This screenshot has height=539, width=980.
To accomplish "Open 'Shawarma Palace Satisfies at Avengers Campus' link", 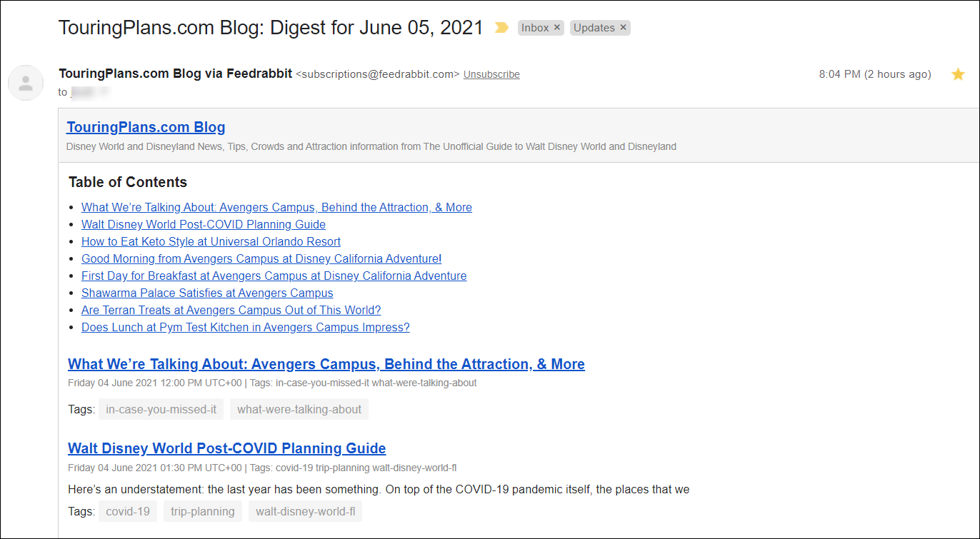I will click(x=207, y=293).
